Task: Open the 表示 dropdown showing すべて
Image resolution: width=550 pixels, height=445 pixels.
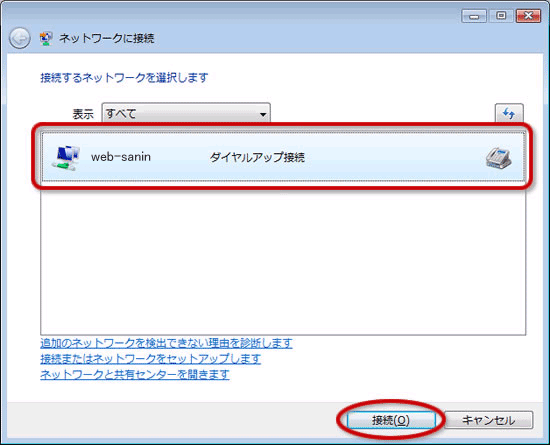Action: coord(186,113)
